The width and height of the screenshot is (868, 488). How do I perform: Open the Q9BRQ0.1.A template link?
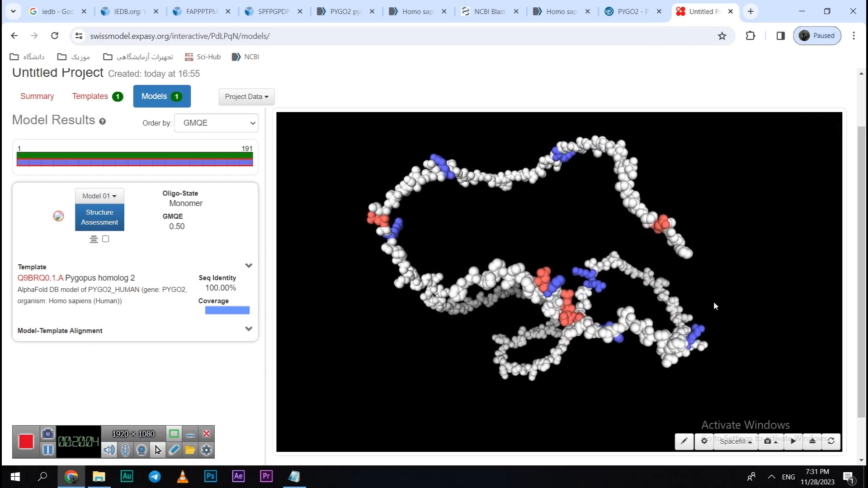click(41, 278)
